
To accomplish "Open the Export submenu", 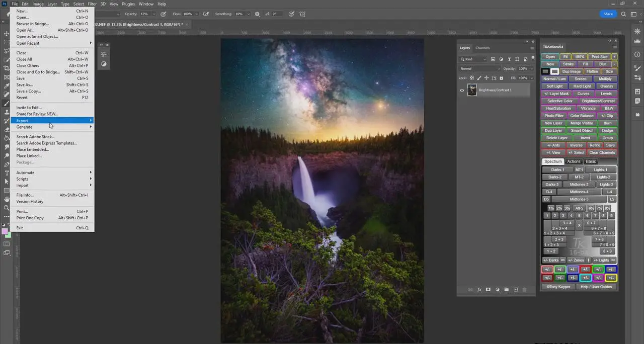I will [x=52, y=121].
